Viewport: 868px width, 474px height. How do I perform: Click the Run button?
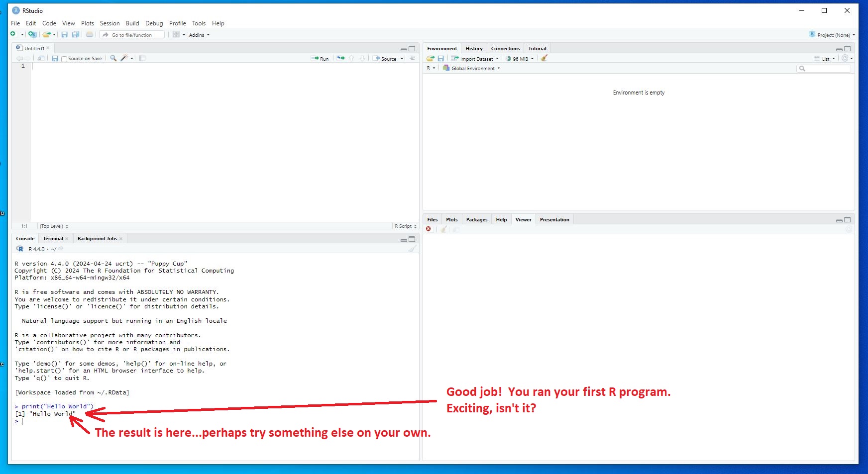320,58
